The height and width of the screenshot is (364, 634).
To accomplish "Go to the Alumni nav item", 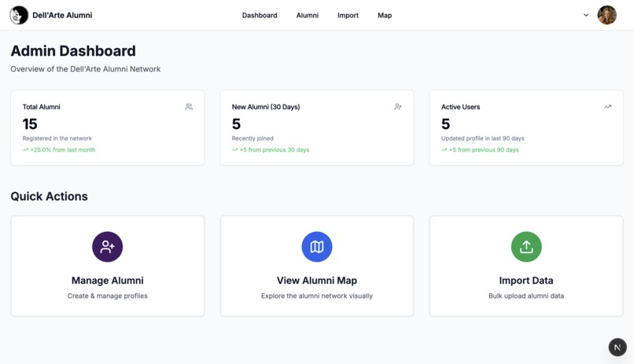I will pyautogui.click(x=308, y=16).
